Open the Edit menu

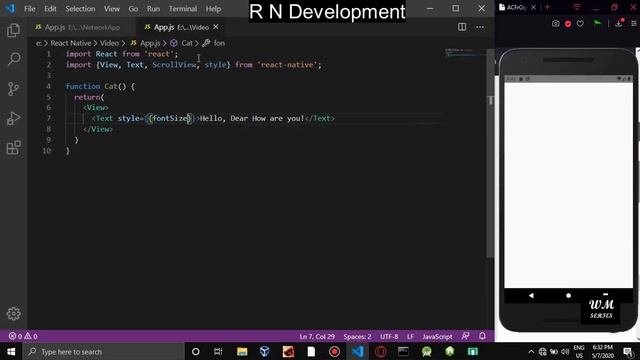click(x=50, y=9)
